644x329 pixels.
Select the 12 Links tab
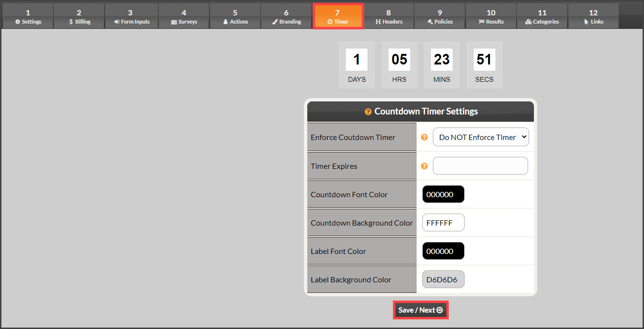pyautogui.click(x=593, y=16)
